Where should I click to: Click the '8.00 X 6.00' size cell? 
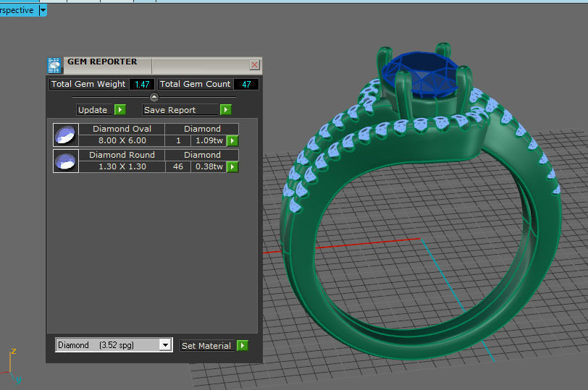coord(122,140)
